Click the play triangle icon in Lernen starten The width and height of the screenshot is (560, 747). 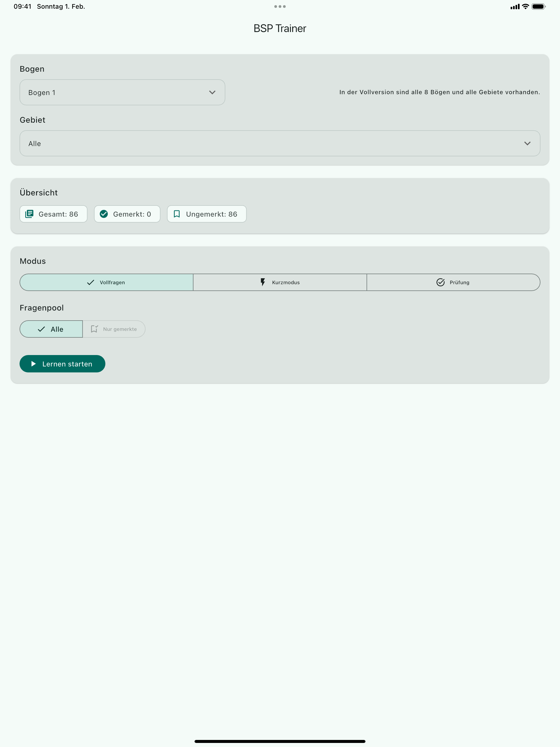[33, 364]
